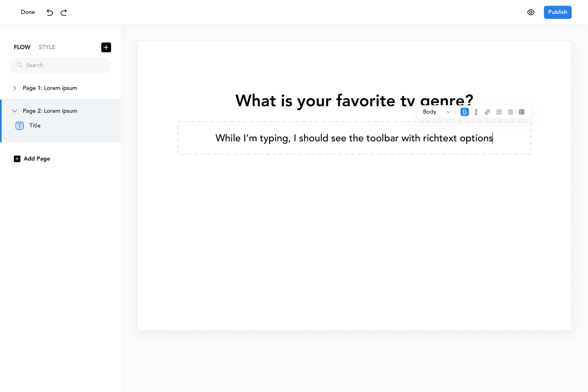Open the Body text style dropdown

[436, 112]
